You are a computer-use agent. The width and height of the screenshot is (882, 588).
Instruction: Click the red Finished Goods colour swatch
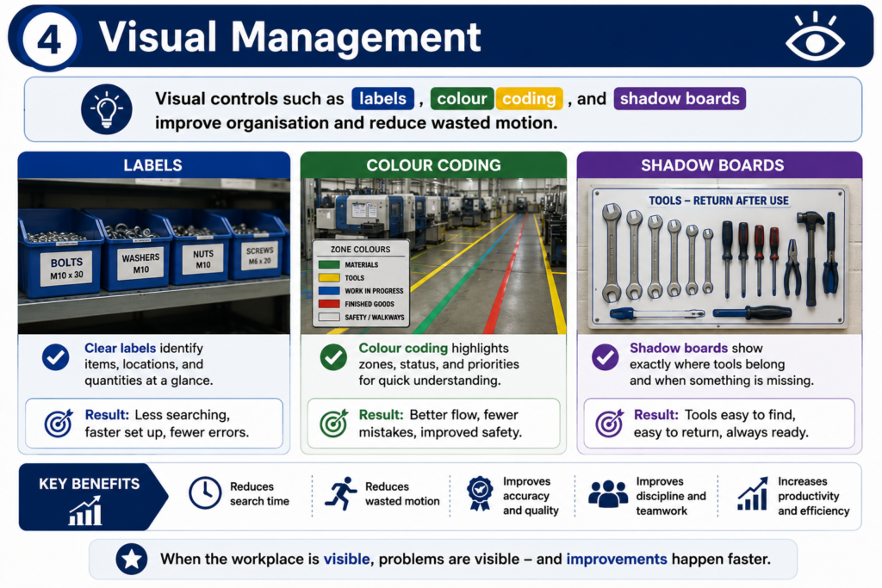(x=329, y=304)
